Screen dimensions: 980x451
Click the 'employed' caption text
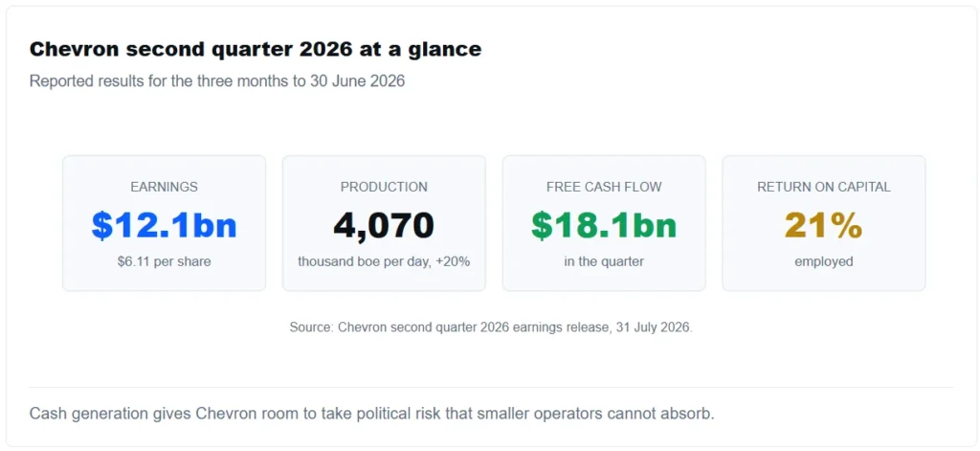(824, 261)
